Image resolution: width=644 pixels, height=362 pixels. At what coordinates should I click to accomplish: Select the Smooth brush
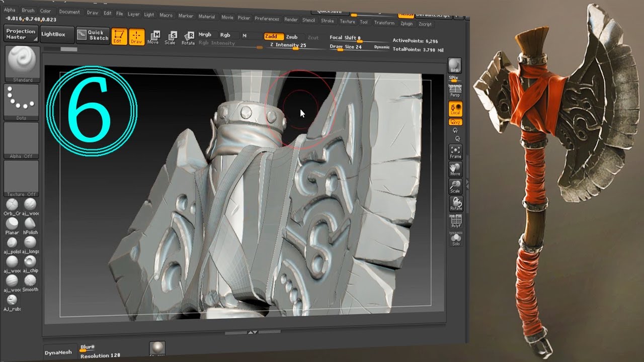[x=30, y=283]
